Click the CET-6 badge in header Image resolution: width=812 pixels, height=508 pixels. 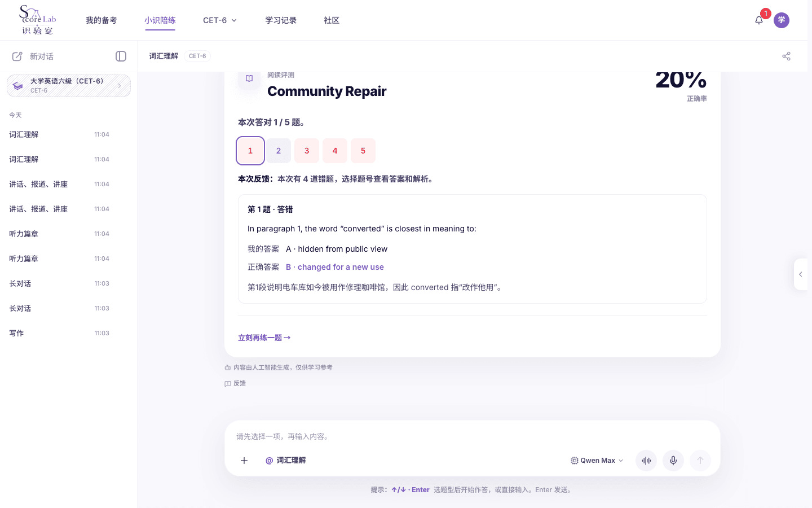(x=197, y=56)
